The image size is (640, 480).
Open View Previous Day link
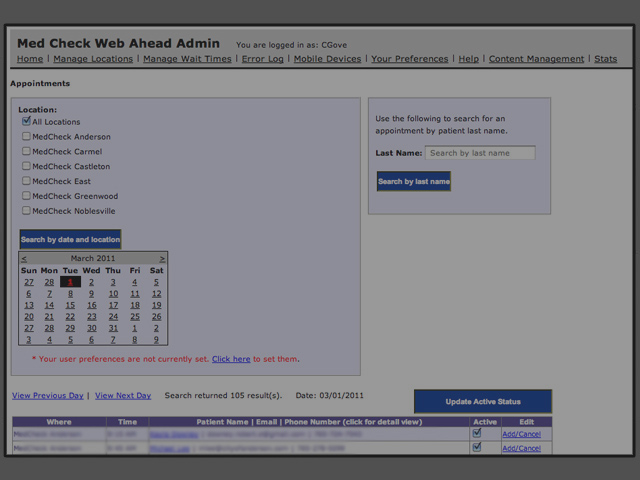pos(48,396)
